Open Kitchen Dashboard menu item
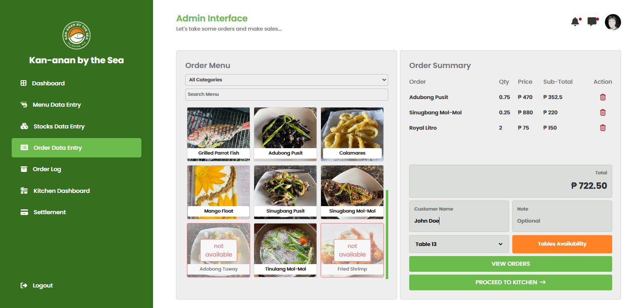 61,191
